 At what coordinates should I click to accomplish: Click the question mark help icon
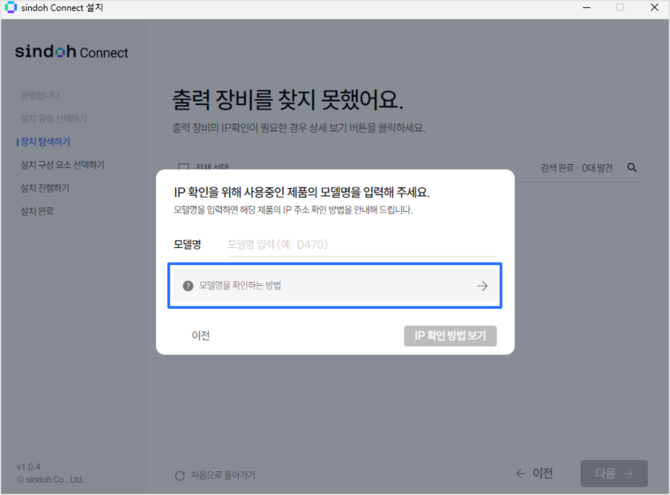pyautogui.click(x=188, y=286)
